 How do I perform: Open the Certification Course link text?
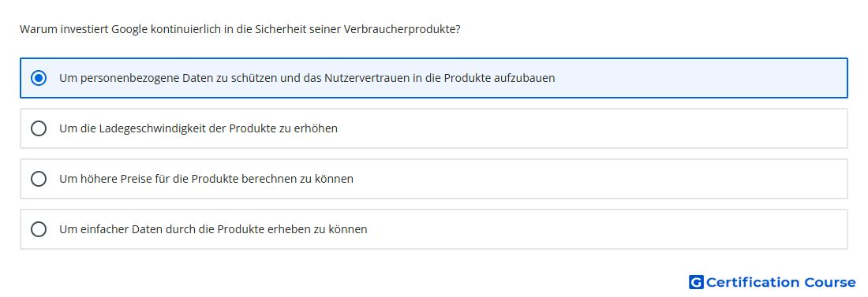(x=780, y=282)
